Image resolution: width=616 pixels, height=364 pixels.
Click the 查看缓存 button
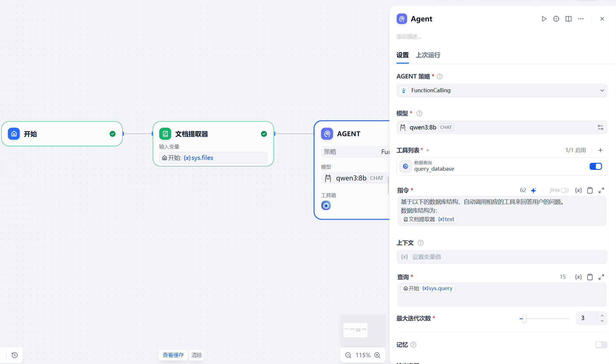click(173, 355)
